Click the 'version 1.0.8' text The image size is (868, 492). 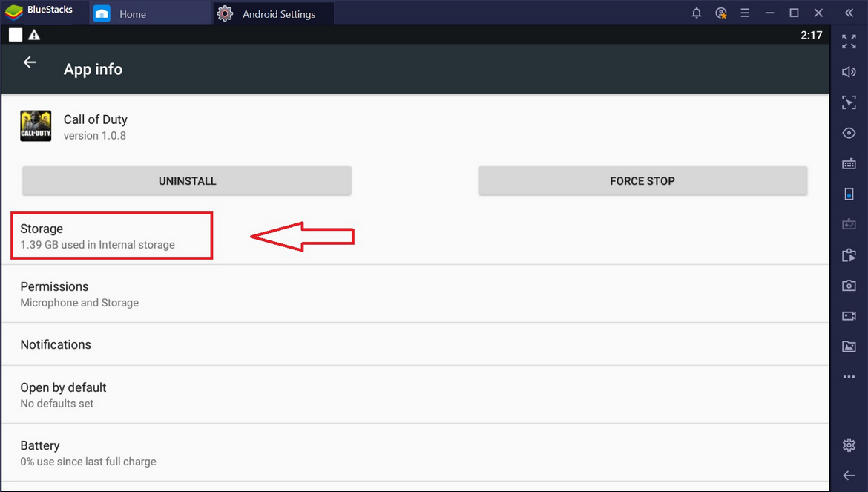tap(95, 136)
